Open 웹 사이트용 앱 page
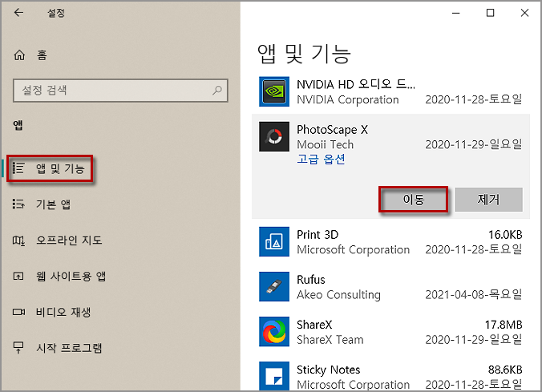Viewport: 542px width, 392px height. point(71,276)
